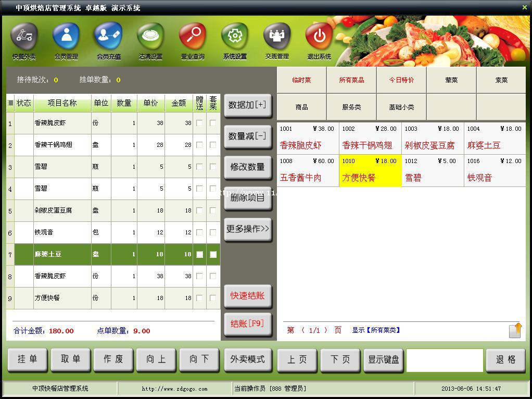
Task: Click the 作废 button
Action: pyautogui.click(x=113, y=359)
